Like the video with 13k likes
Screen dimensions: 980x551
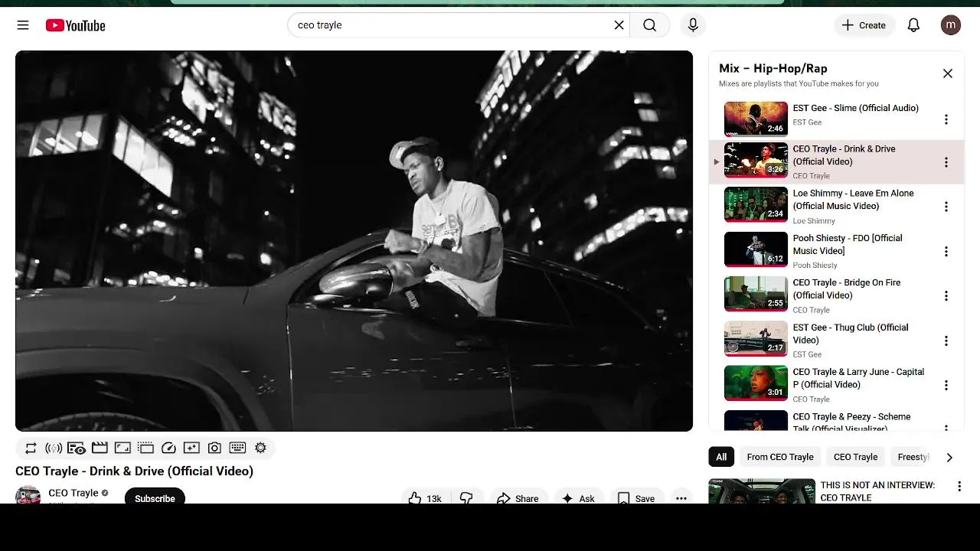[x=426, y=497]
